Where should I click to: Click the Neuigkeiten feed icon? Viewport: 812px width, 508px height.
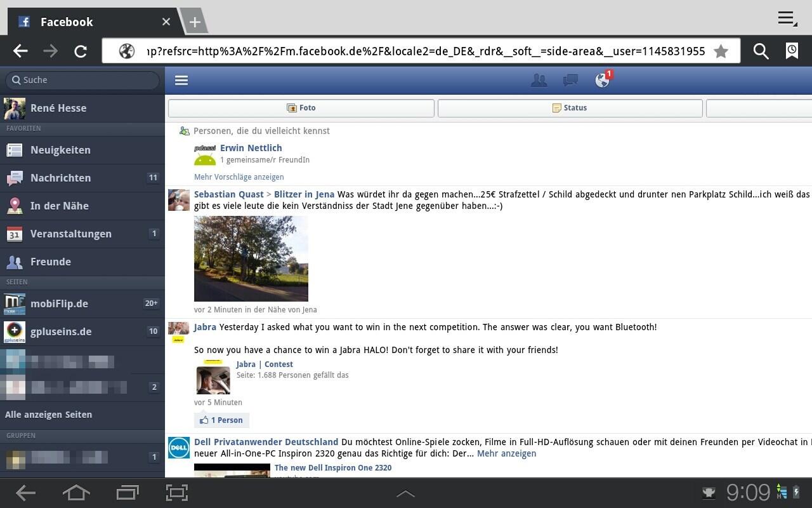(x=15, y=150)
